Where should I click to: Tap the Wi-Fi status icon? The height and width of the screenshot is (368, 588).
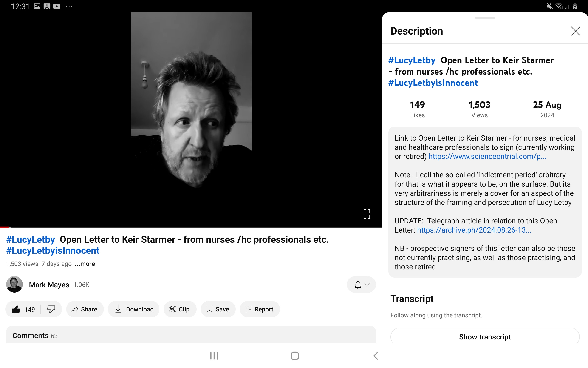[559, 6]
